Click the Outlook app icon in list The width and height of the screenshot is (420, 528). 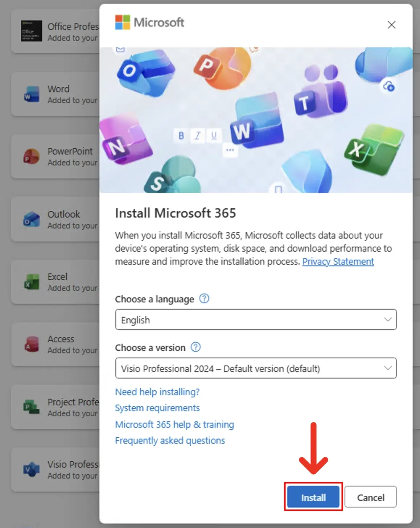click(x=32, y=219)
